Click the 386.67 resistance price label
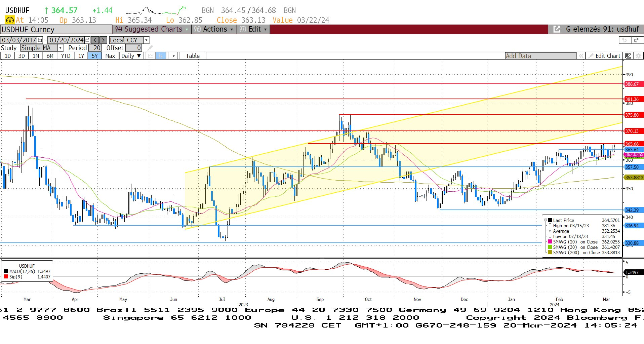Screen dimensions: 644x344 [634, 84]
